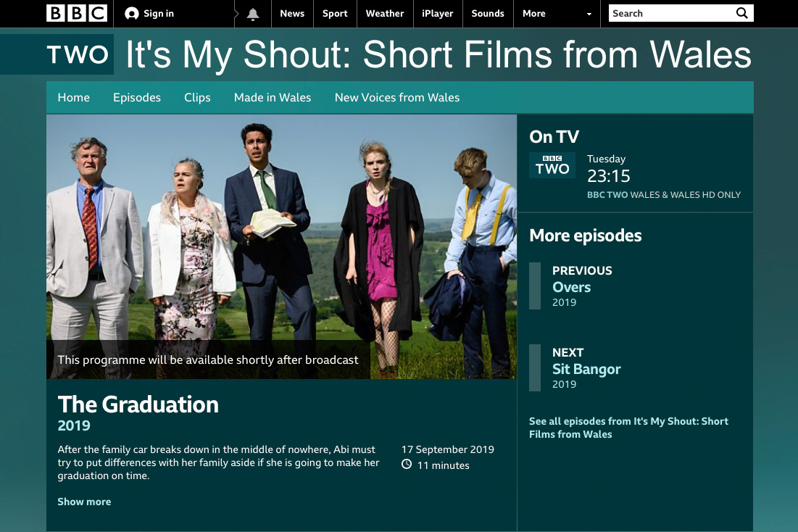Viewport: 798px width, 532px height.
Task: Open the next episode Sit Bangor
Action: coord(586,369)
